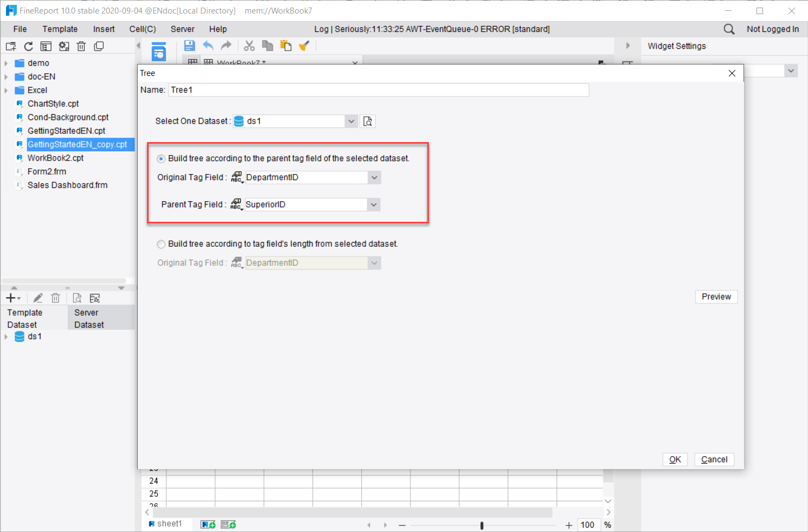Open the Parent Tag Field dropdown showing SuperiorID
The width and height of the screenshot is (808, 532).
(x=374, y=204)
